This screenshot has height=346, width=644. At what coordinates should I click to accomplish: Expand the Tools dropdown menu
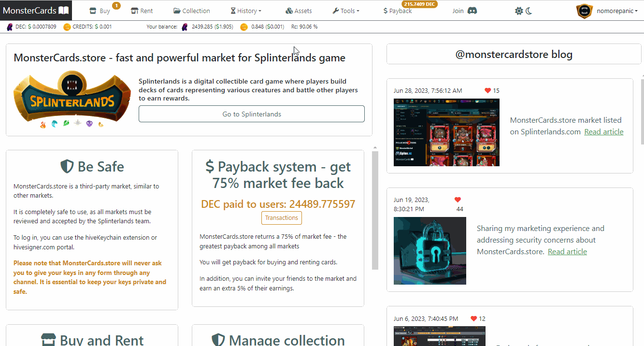(346, 11)
